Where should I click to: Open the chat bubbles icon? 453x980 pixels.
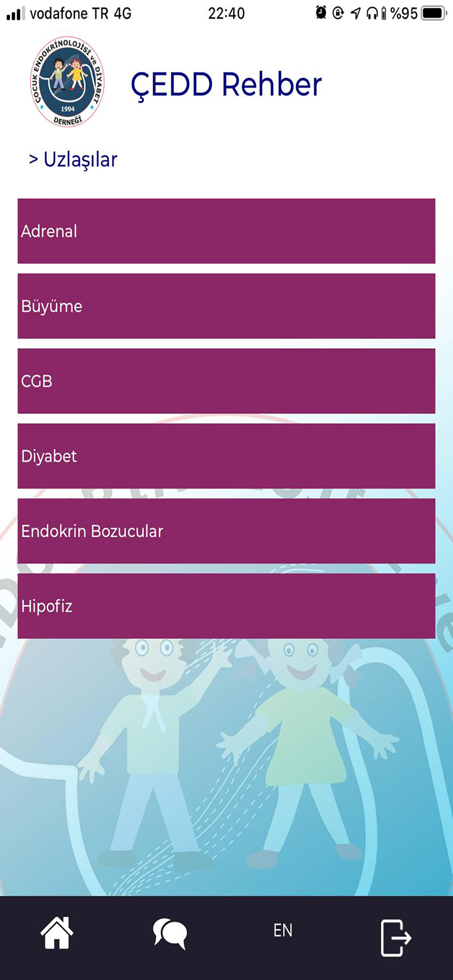(x=170, y=933)
